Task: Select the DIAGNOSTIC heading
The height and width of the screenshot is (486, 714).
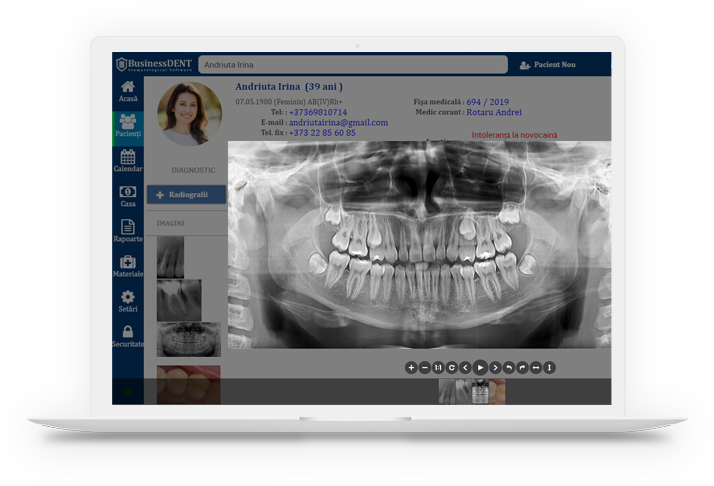Action: (x=193, y=170)
